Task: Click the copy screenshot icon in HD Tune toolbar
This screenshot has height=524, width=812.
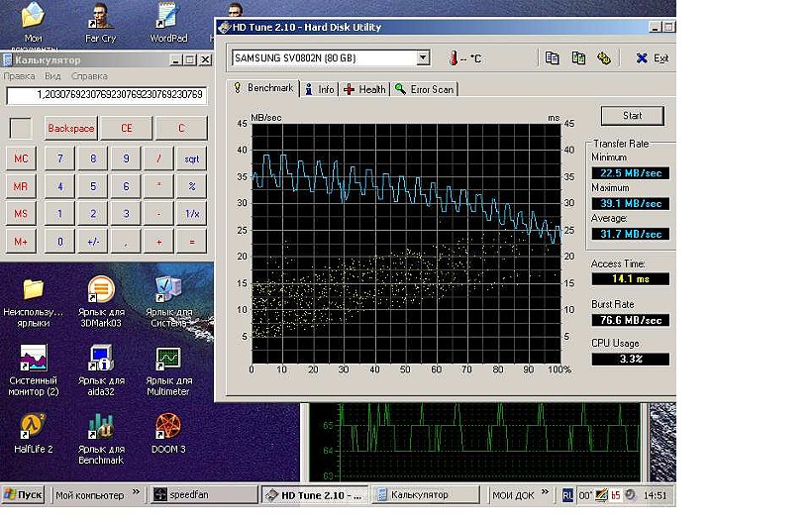Action: [578, 58]
